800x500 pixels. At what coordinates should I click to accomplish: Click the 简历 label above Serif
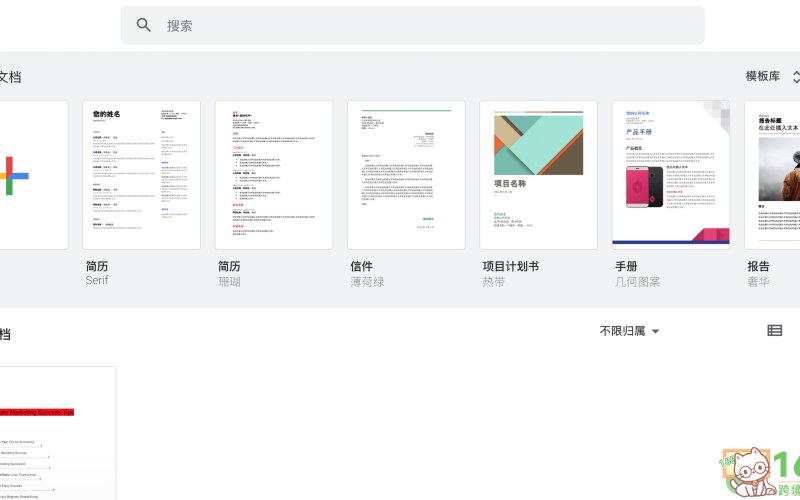[x=97, y=266]
